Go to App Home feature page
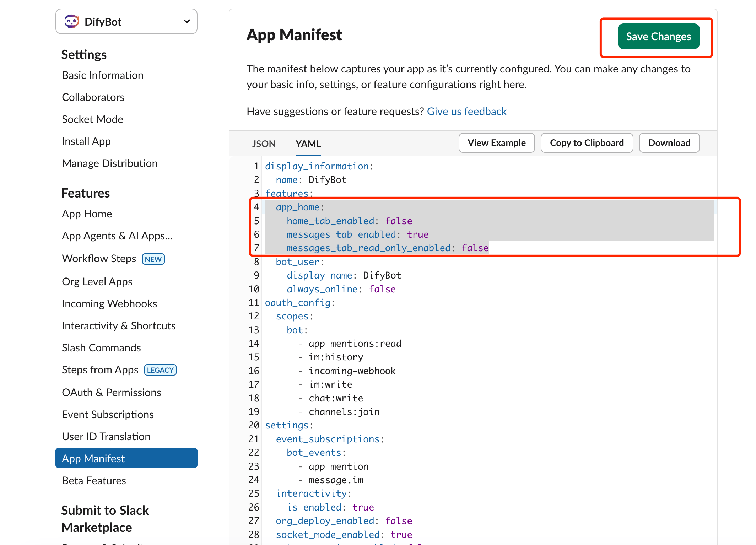The image size is (756, 545). point(87,214)
